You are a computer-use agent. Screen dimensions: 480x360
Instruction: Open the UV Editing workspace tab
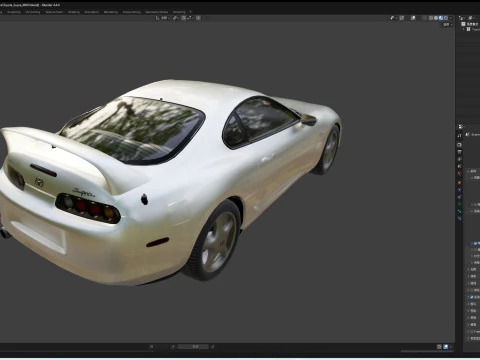tap(33, 12)
